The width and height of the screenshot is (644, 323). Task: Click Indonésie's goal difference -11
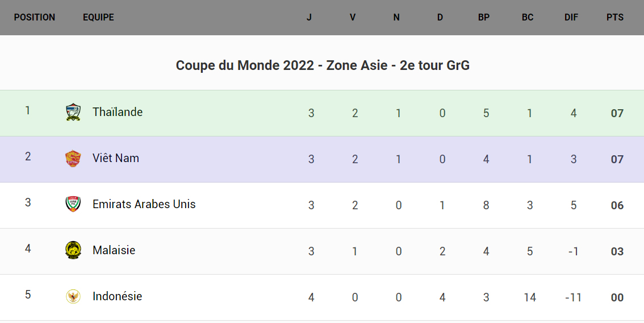(x=574, y=297)
